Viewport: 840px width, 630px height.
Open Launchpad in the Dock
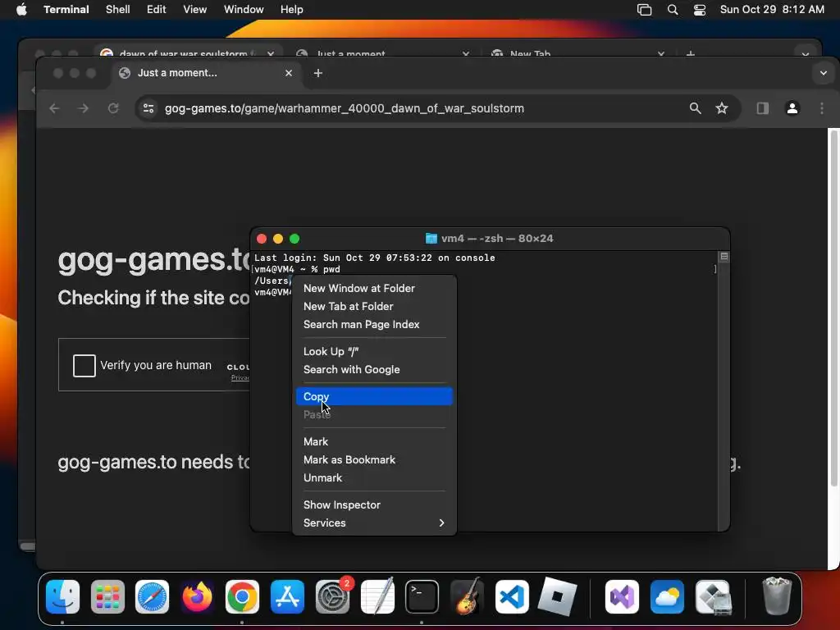[107, 596]
